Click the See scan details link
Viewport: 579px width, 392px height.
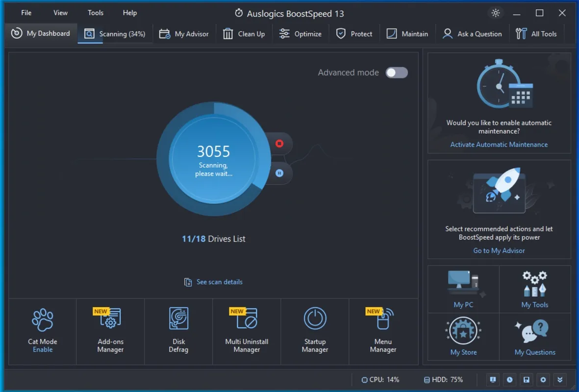click(x=219, y=282)
